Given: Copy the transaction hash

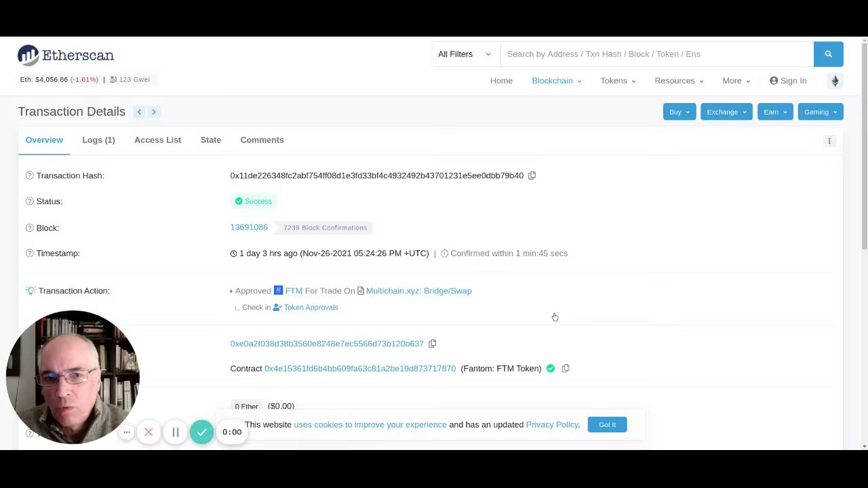Looking at the screenshot, I should pyautogui.click(x=532, y=176).
